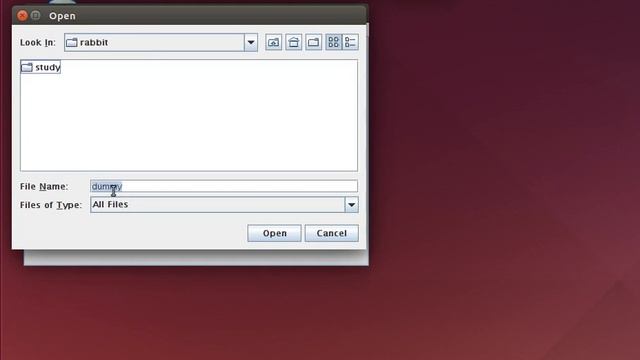Screen dimensions: 640x360
Task: Click the grey button beside the close button
Action: [36, 16]
